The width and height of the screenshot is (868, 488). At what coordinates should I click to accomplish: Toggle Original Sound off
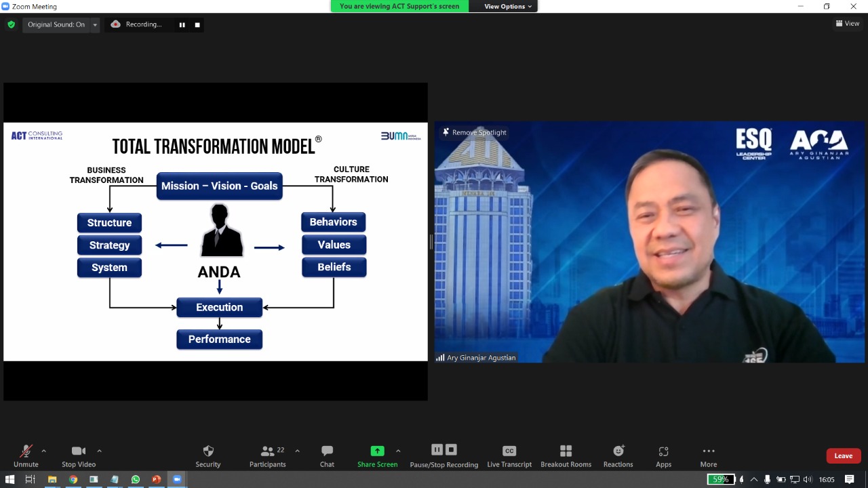click(56, 24)
